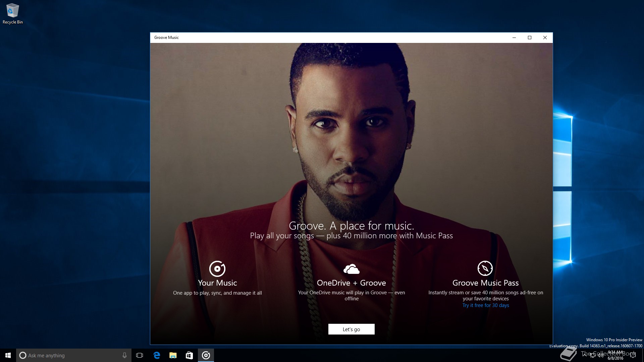The image size is (644, 362).
Task: Launch Microsoft Edge from the taskbar
Action: point(157,355)
